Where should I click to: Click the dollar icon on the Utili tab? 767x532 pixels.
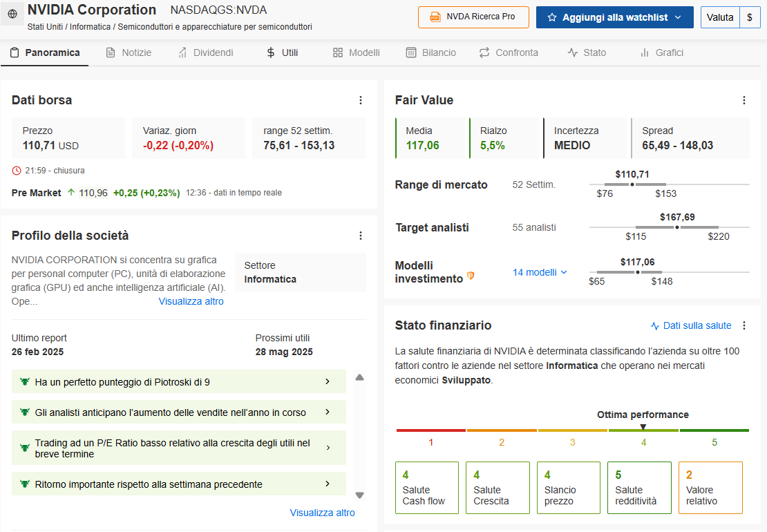click(270, 53)
